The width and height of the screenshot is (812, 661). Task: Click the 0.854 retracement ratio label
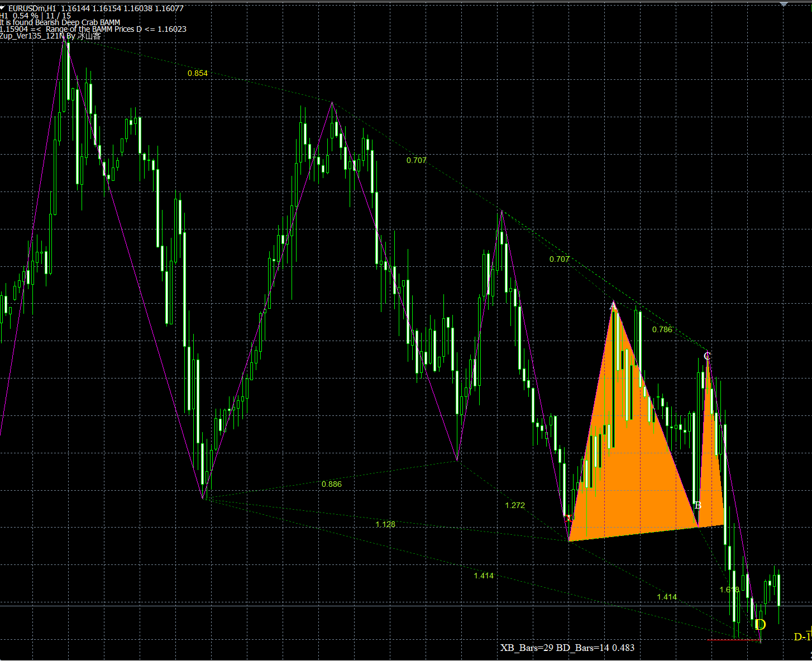197,73
